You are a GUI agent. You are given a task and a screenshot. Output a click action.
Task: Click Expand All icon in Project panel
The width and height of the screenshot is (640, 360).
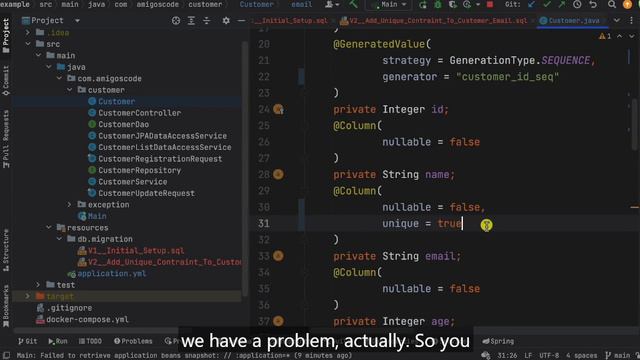click(x=191, y=20)
